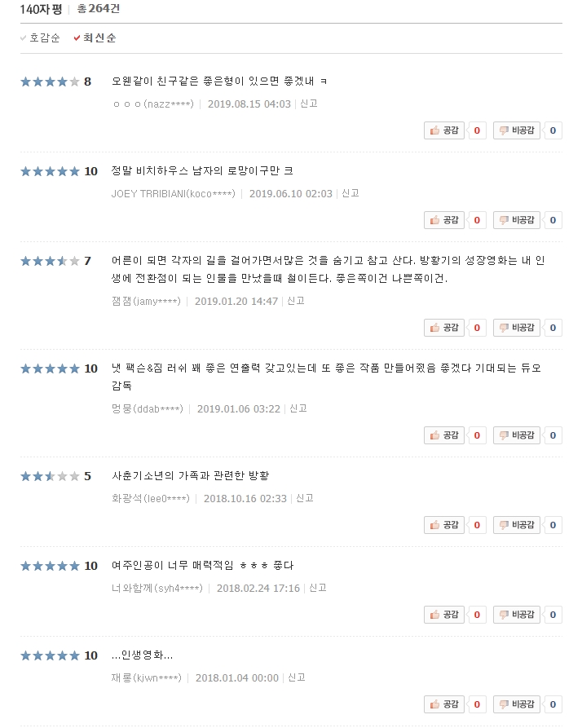Click 신고 next to the 2018.01.04 review

pos(297,677)
